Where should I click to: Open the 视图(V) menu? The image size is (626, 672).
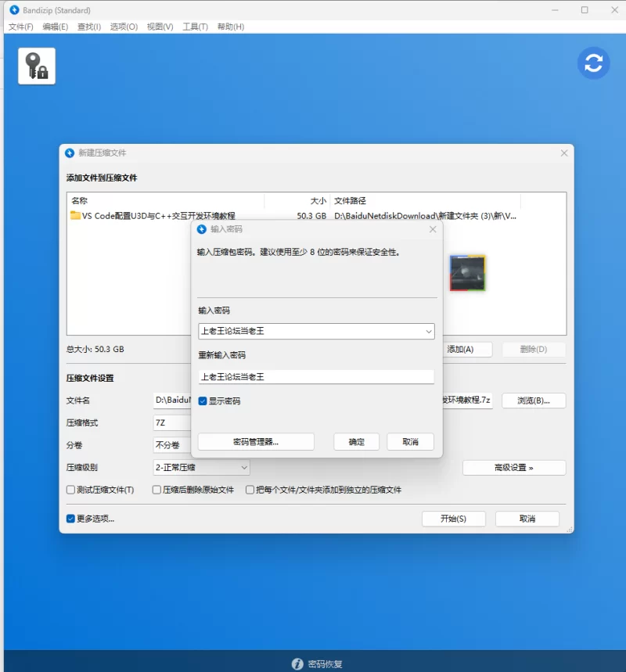pos(160,27)
